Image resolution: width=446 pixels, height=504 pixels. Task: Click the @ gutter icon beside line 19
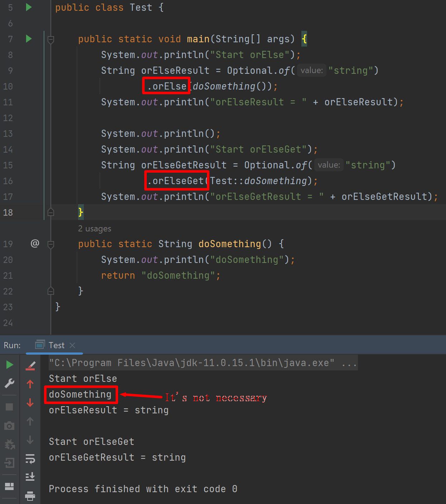tap(35, 244)
